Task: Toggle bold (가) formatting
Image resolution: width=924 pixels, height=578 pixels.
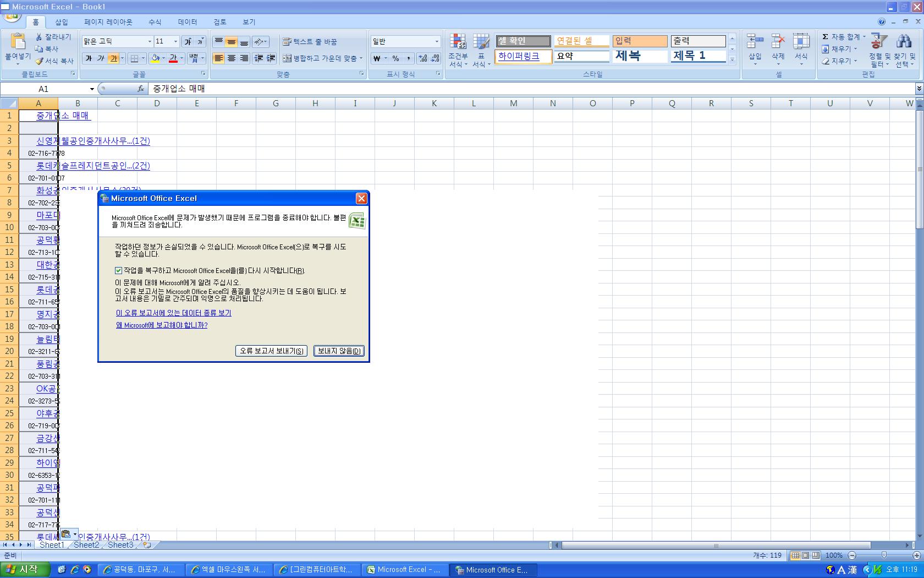Action: (x=89, y=58)
